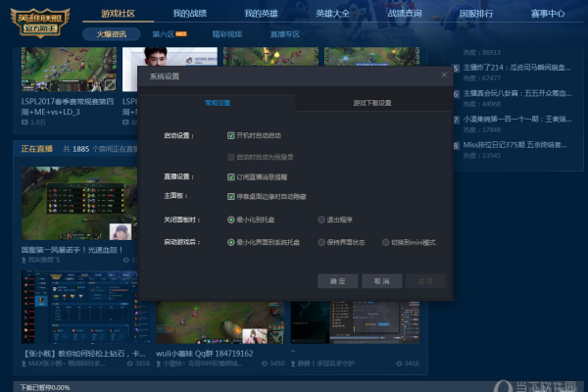The height and width of the screenshot is (392, 588).
Task: Open the 主播真会玩八卦篇 ranking entry
Action: [x=517, y=93]
